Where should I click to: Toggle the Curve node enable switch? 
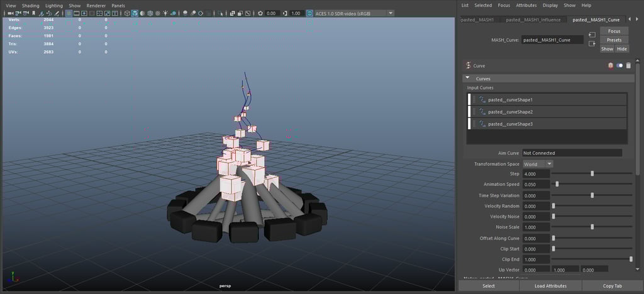[619, 65]
